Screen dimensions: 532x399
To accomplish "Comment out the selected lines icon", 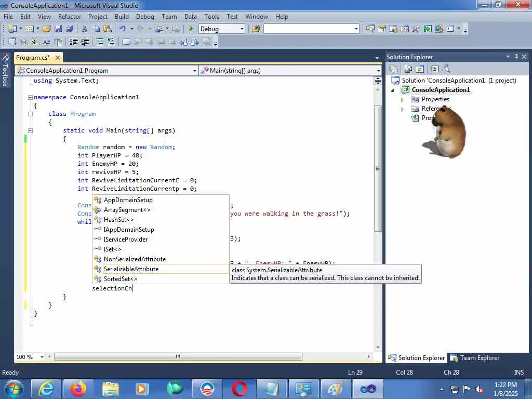I will click(x=100, y=42).
